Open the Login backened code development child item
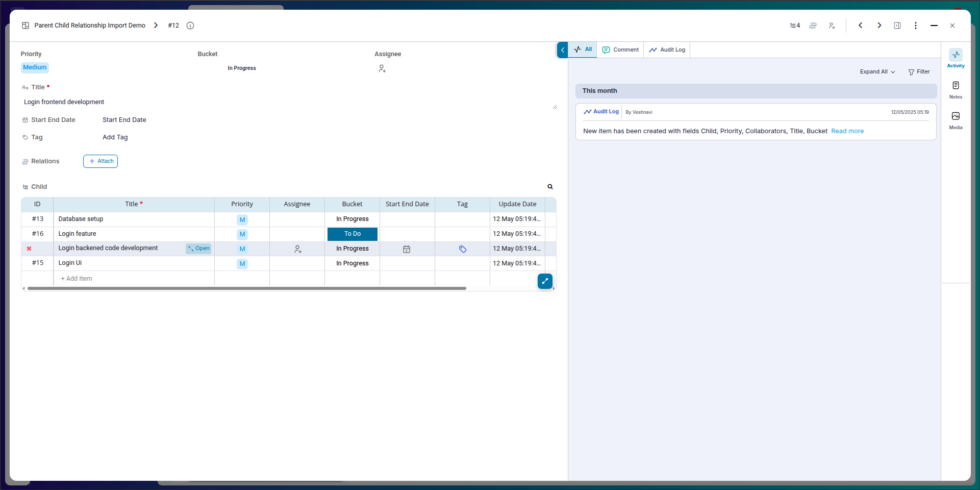 198,249
